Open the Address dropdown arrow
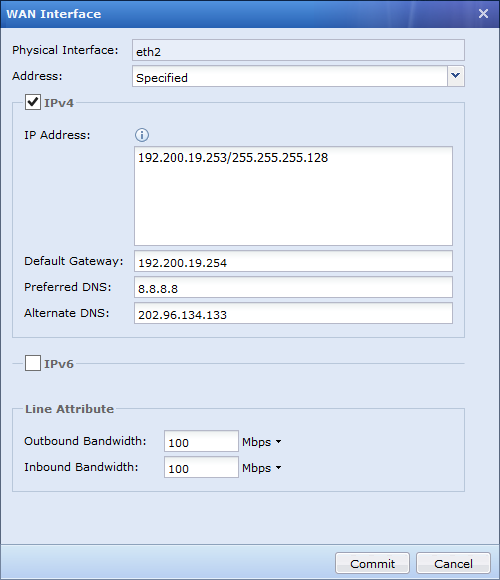This screenshot has height=580, width=500. [456, 76]
